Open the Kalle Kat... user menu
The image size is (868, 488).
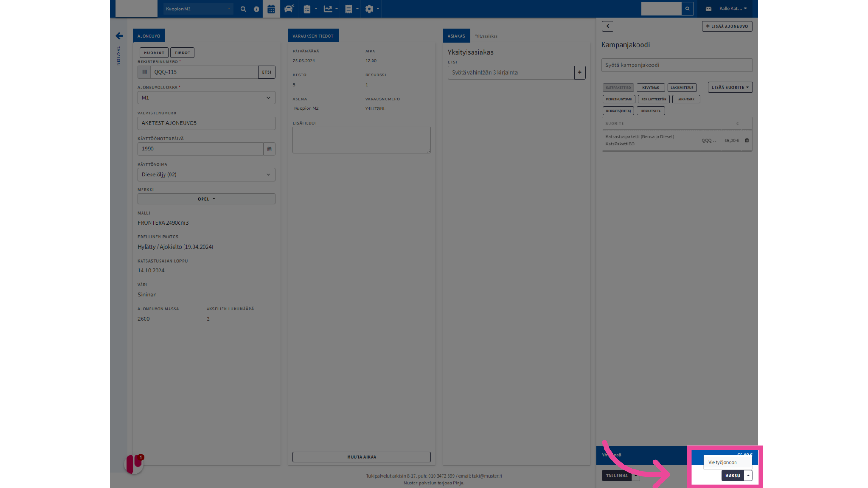click(733, 9)
